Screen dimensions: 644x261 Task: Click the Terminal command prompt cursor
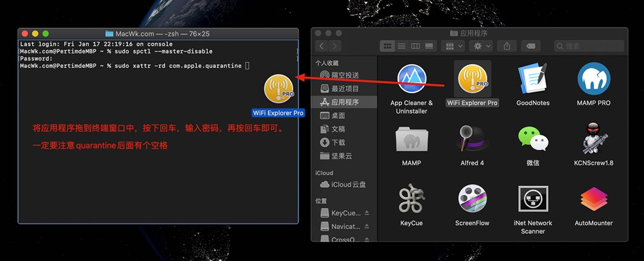(x=248, y=66)
